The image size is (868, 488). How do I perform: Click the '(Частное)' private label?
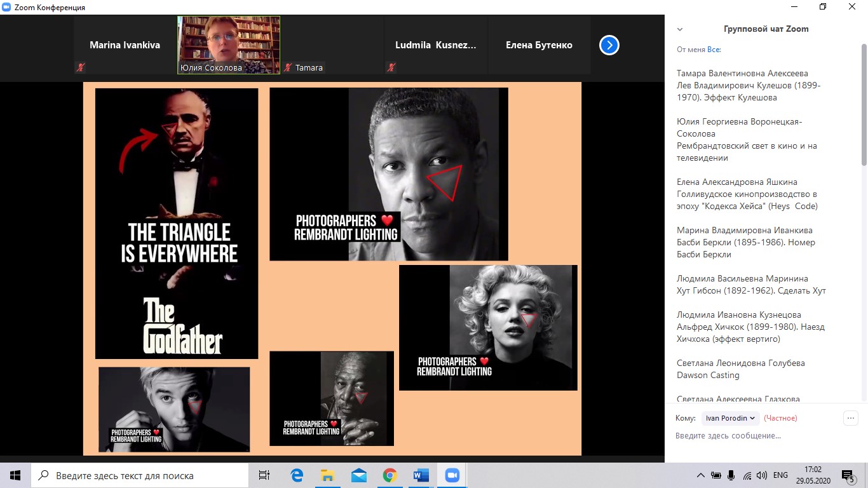pyautogui.click(x=780, y=418)
